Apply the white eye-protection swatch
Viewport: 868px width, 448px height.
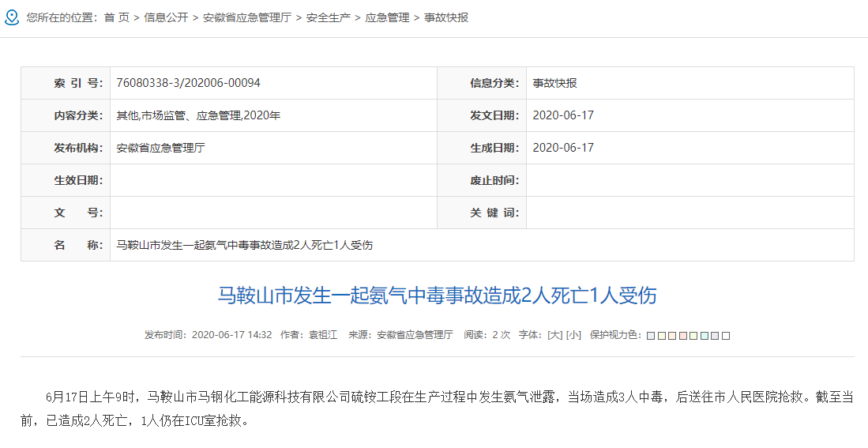coord(726,336)
